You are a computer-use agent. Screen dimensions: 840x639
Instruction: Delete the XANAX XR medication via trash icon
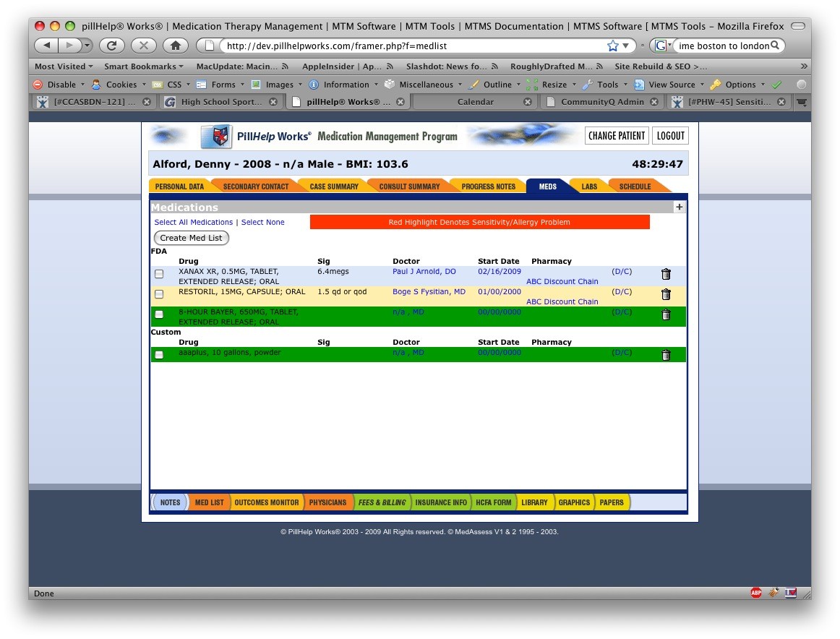coord(666,274)
